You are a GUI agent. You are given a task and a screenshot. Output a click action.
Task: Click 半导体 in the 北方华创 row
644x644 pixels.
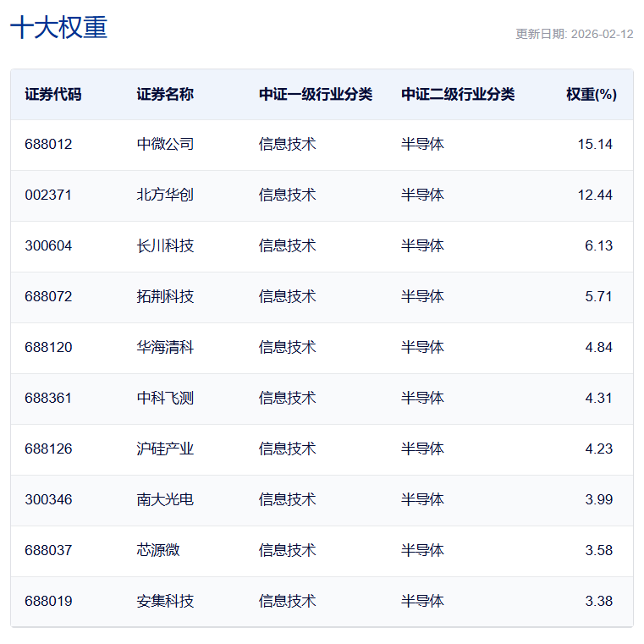pos(422,195)
